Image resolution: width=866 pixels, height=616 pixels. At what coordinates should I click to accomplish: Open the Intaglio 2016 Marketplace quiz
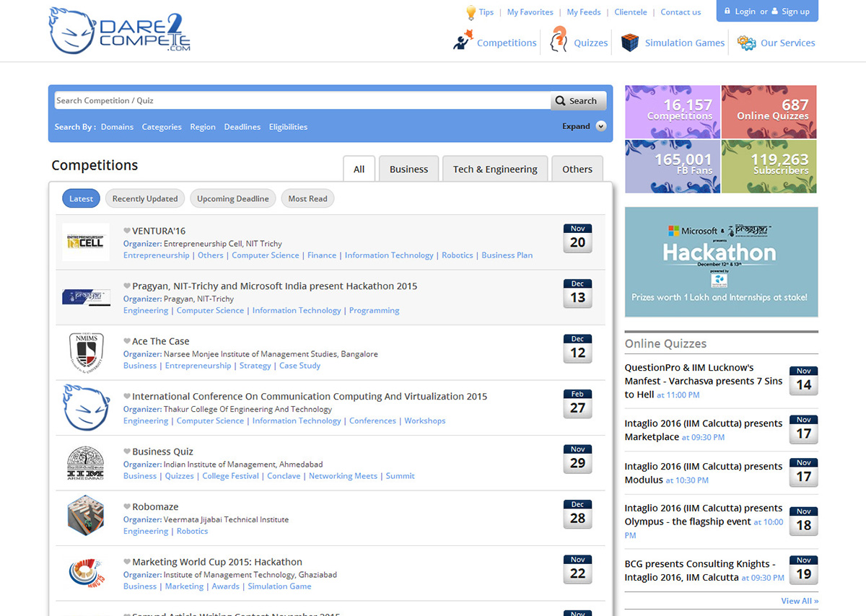(x=704, y=430)
